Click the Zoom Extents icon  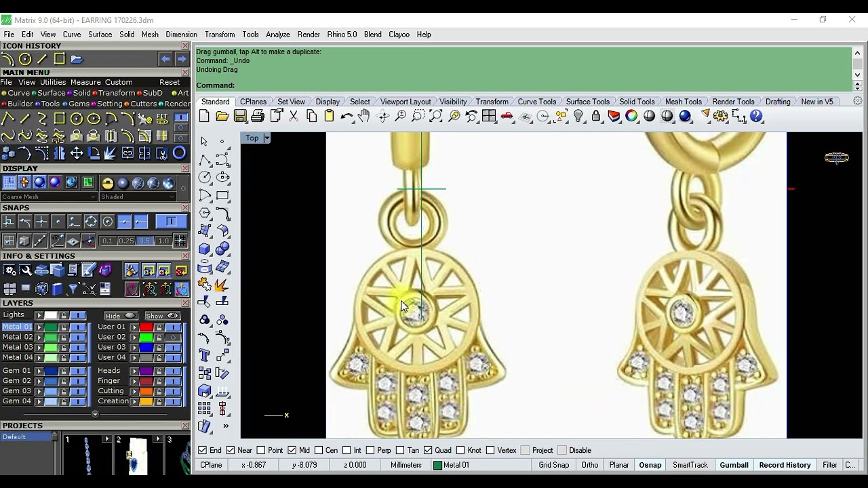point(436,117)
